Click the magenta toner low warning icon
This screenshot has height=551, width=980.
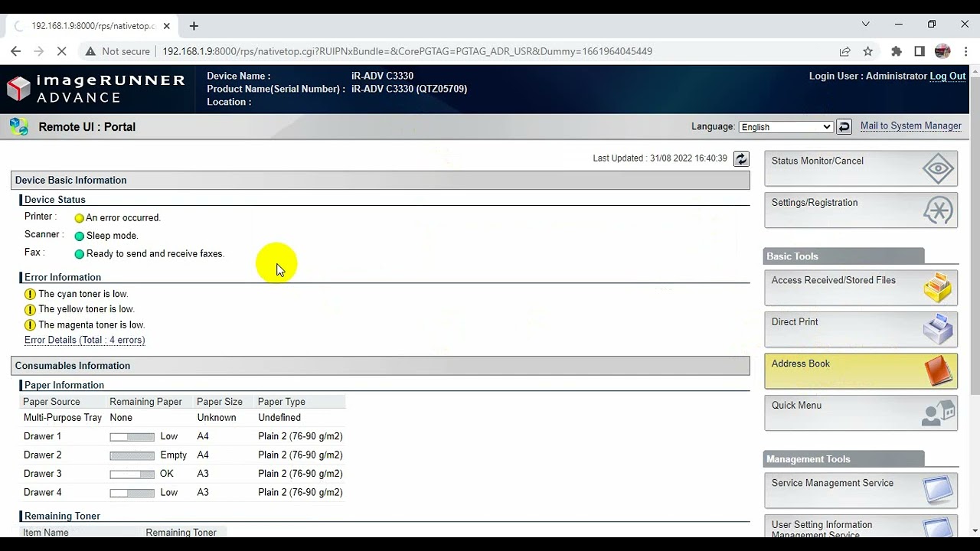pos(30,324)
